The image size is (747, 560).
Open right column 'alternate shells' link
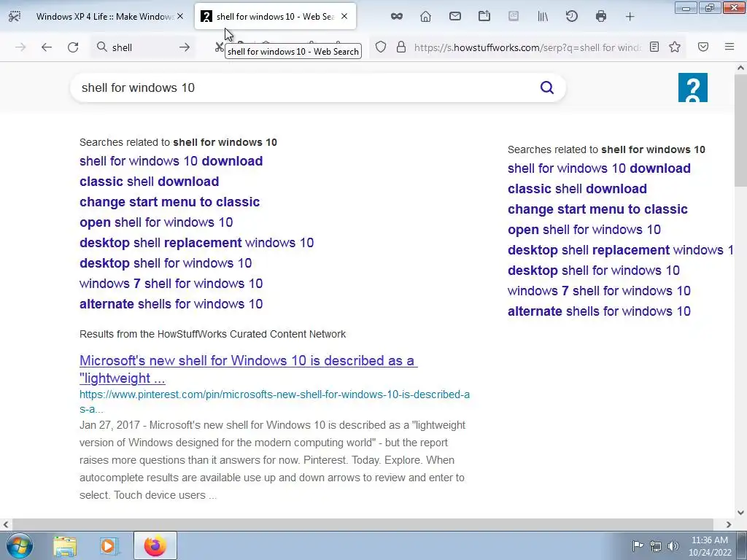pos(600,311)
